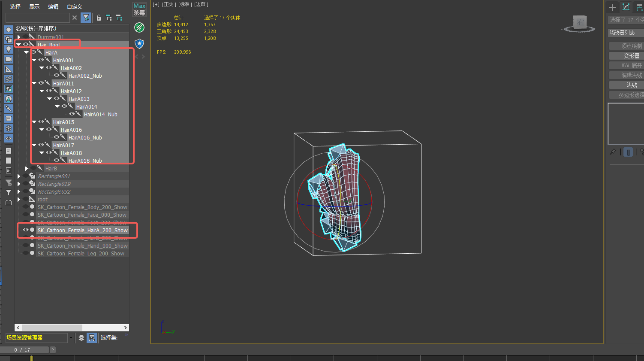Image resolution: width=644 pixels, height=361 pixels.
Task: Click the explorer search input field
Action: tap(37, 18)
